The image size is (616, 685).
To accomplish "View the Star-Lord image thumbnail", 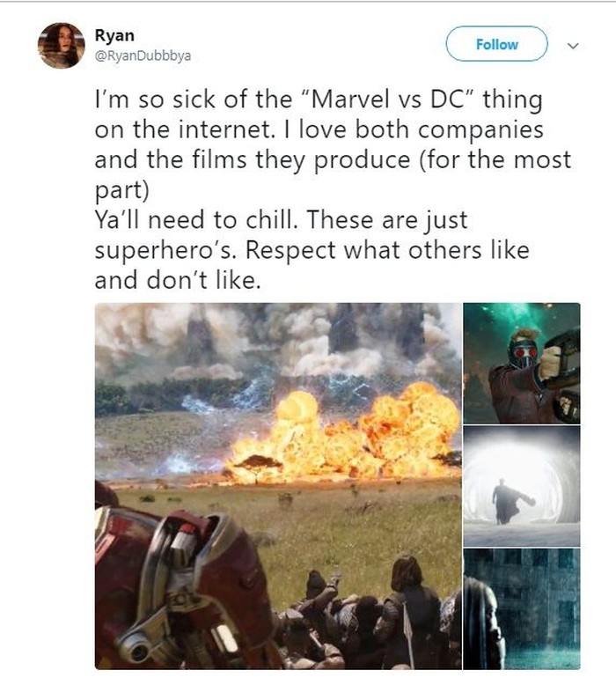I will pyautogui.click(x=521, y=363).
